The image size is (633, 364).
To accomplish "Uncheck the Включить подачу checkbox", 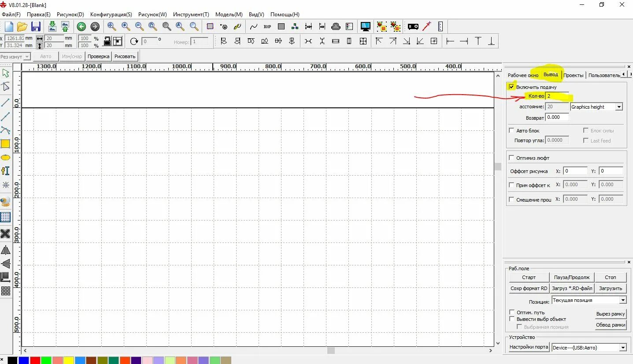I will point(511,87).
